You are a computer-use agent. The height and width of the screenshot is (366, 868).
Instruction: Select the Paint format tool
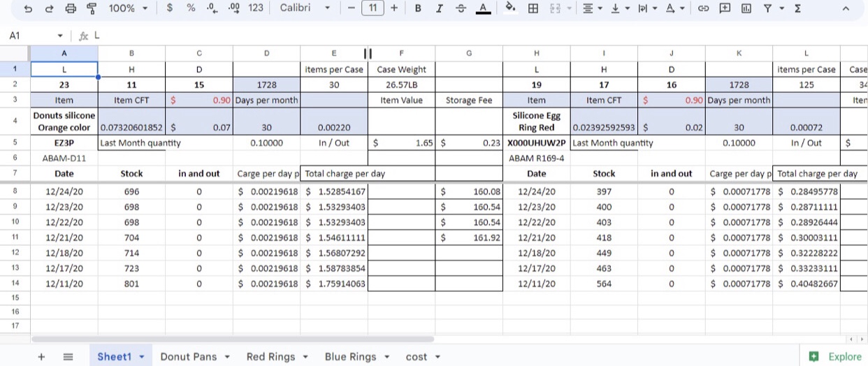tap(92, 8)
